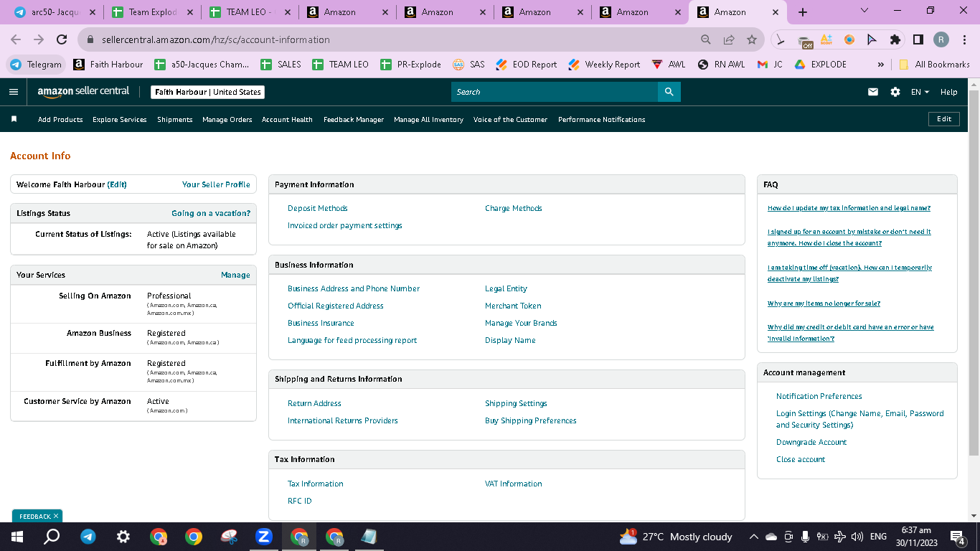
Task: Open the VAT Information link
Action: pos(513,484)
